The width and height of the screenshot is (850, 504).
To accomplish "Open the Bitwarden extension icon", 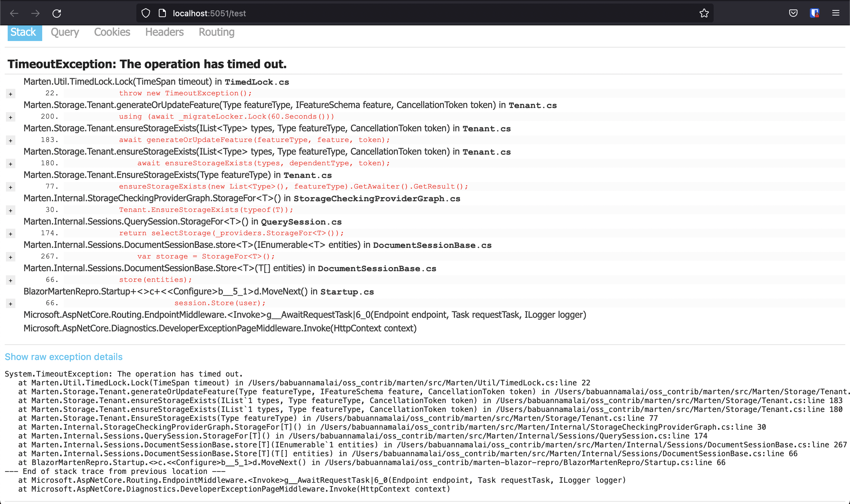I will tap(814, 13).
